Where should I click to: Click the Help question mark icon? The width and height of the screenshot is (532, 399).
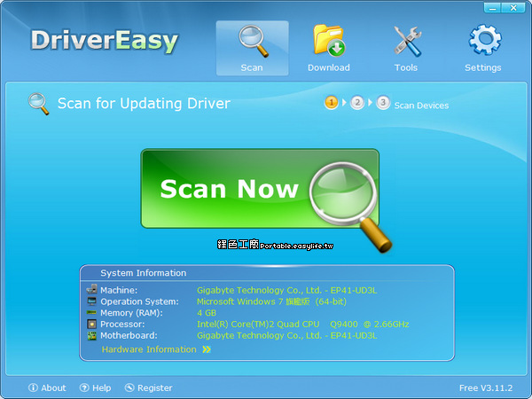(x=84, y=387)
